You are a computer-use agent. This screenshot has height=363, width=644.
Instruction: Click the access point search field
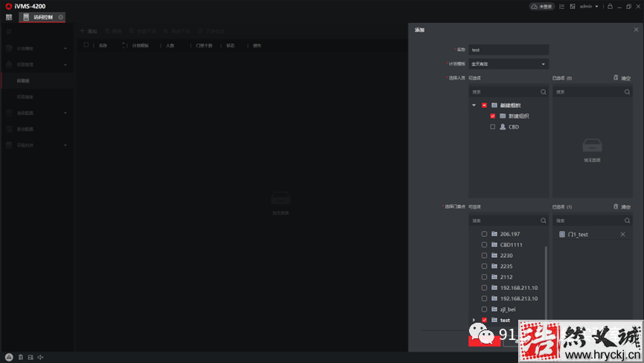point(508,221)
